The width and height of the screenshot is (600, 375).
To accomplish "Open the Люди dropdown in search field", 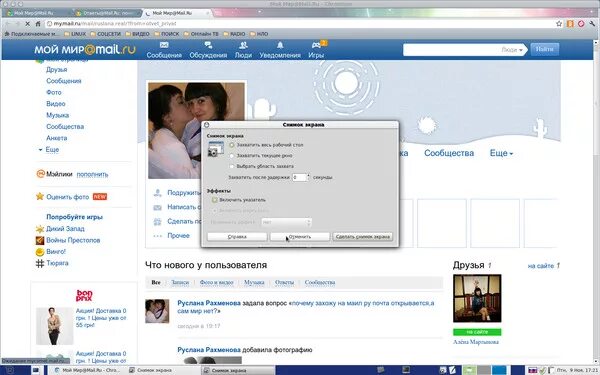I will [x=512, y=50].
